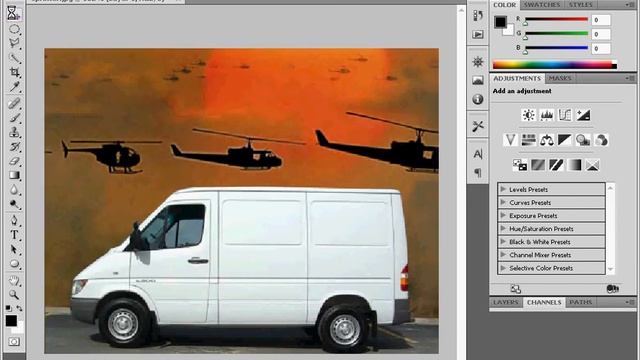Screen dimensions: 640x360
Task: Select the Clone Stamp tool
Action: pos(14,132)
